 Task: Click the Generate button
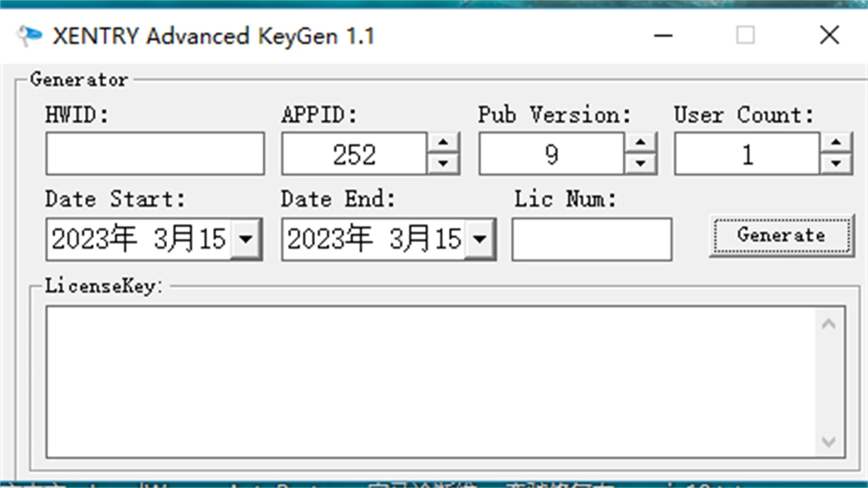(x=782, y=235)
